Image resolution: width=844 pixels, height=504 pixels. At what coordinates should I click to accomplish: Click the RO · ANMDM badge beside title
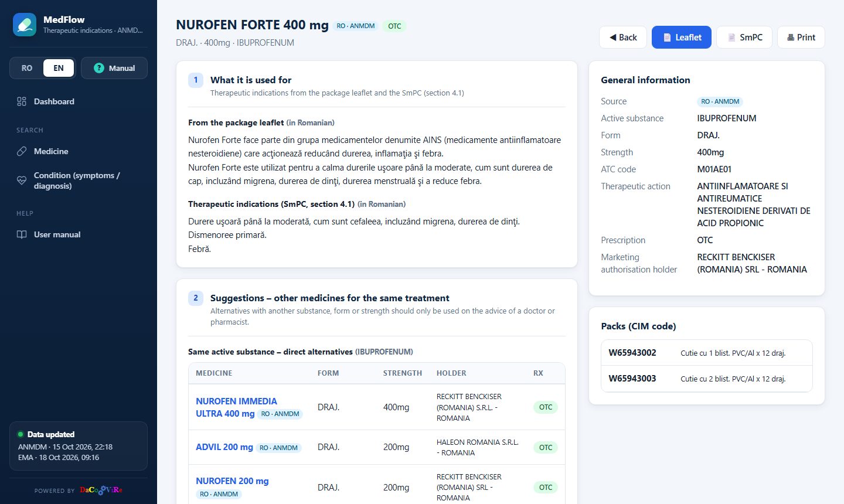coord(356,26)
